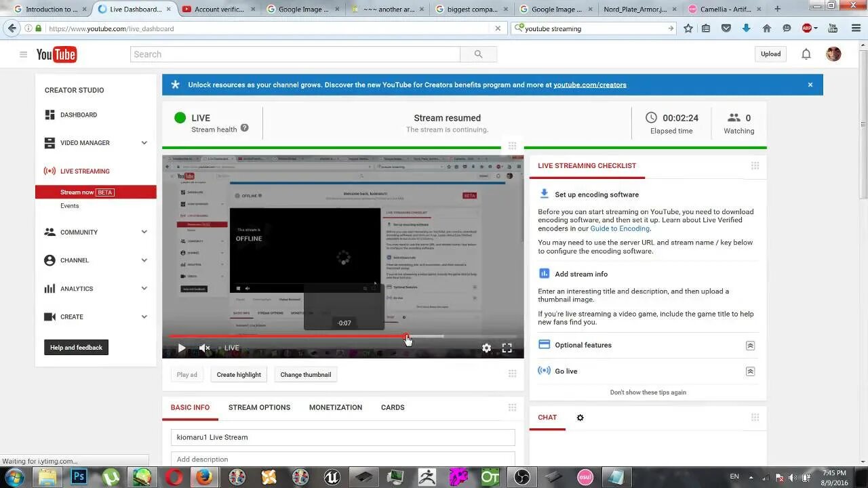Click the video progress bar scrubber
Viewport: 868px width, 488px height.
point(407,335)
